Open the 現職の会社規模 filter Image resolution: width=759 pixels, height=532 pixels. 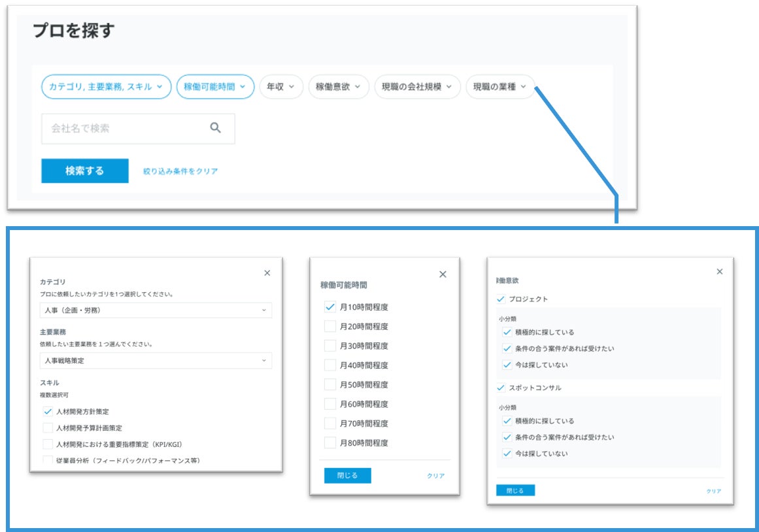418,87
